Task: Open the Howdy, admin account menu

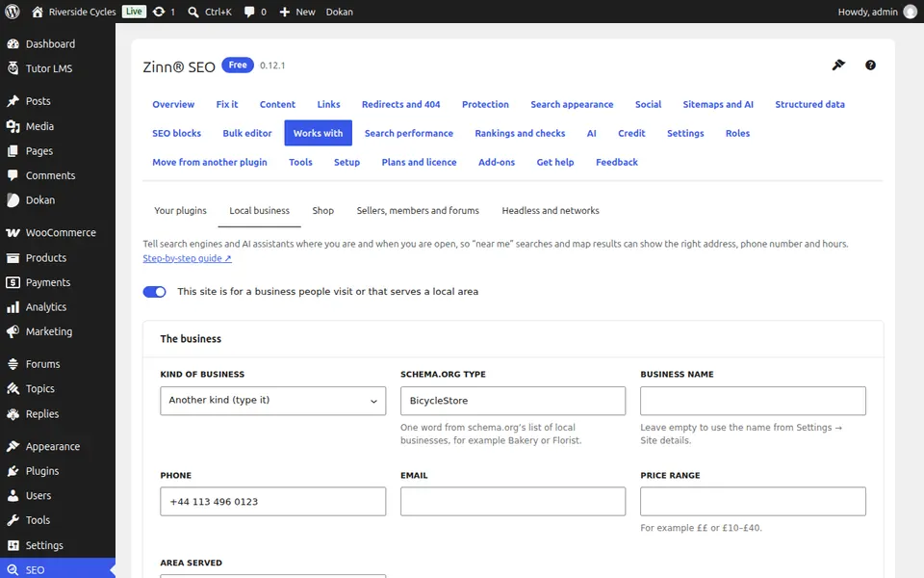Action: 877,12
